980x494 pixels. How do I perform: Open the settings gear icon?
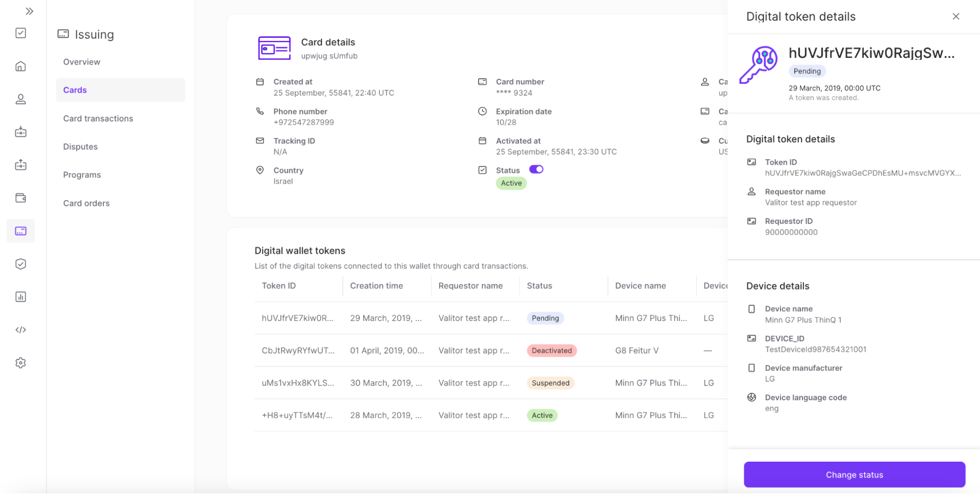point(21,363)
